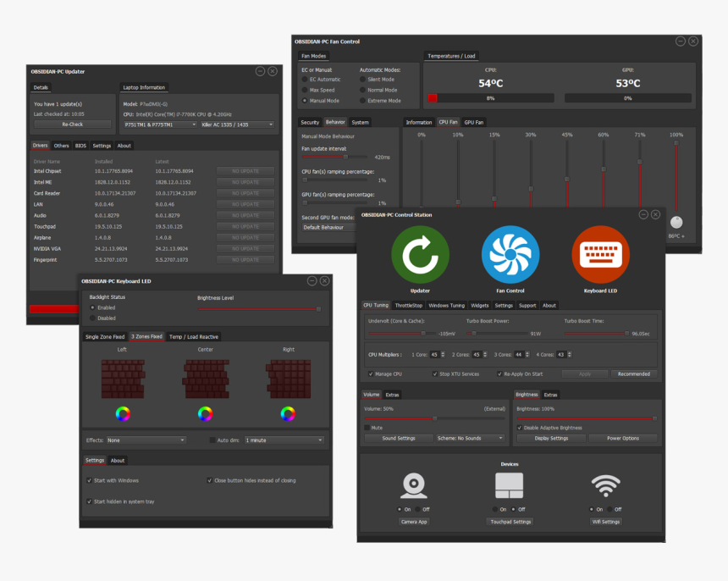Open the color wheel for the Right keyboard zone

[288, 413]
